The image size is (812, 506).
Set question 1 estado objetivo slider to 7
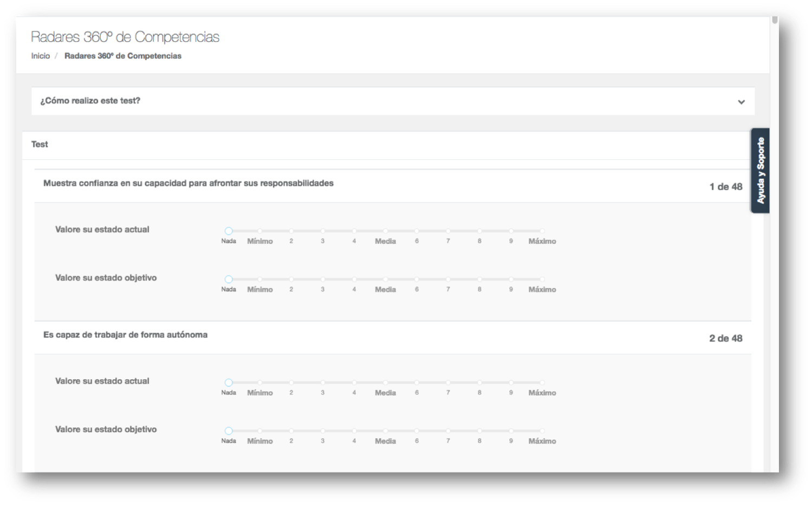click(448, 279)
